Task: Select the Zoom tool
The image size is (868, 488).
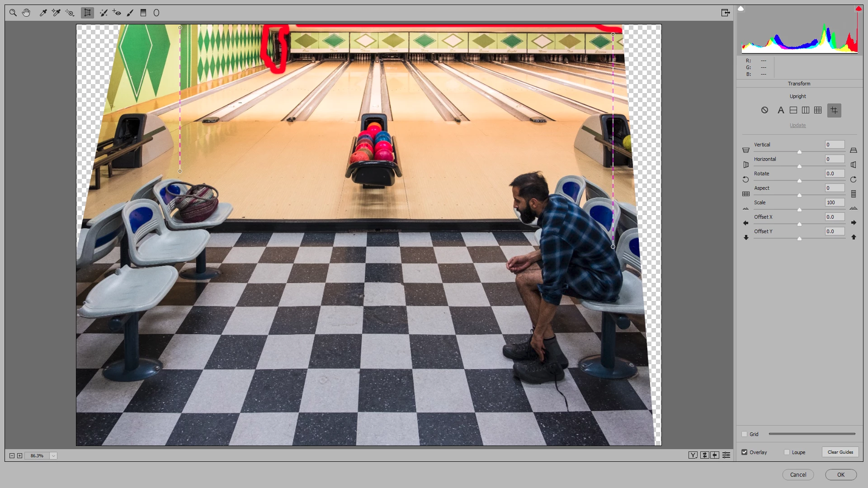Action: pyautogui.click(x=13, y=13)
